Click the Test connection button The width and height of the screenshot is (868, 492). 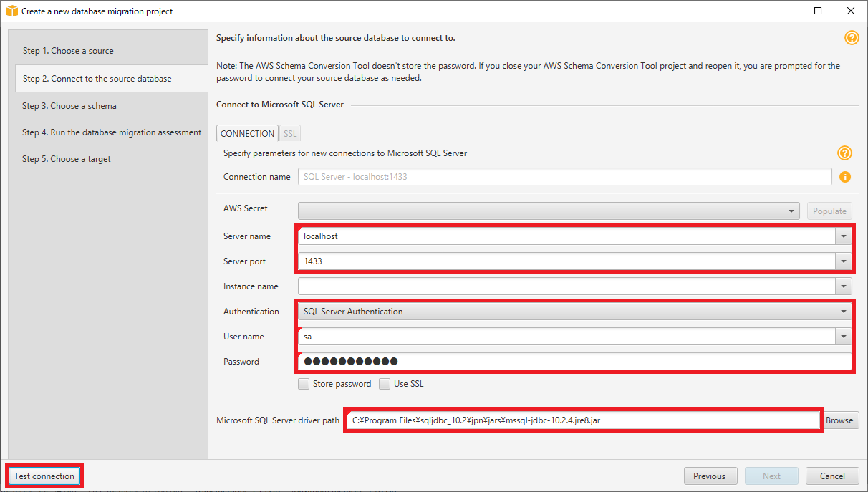44,476
